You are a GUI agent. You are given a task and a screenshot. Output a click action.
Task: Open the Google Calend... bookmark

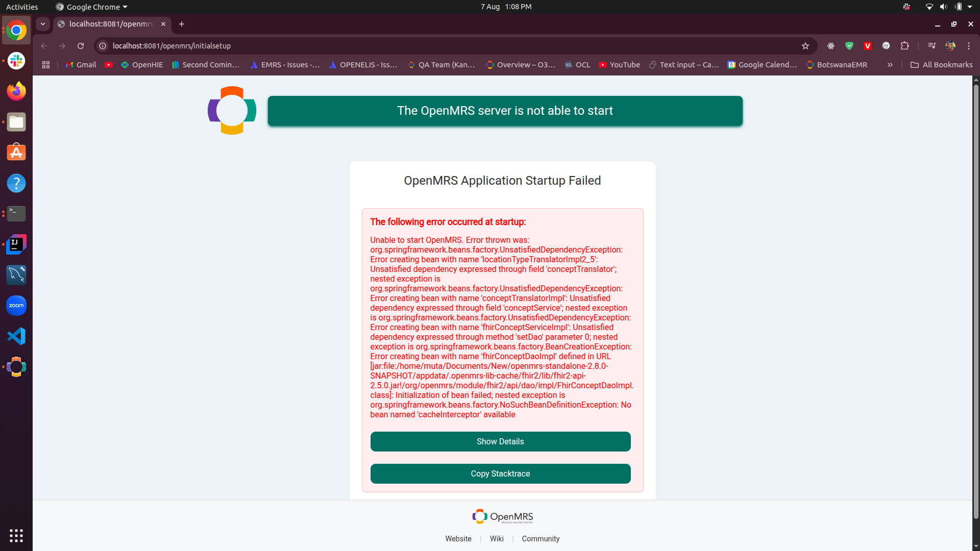click(762, 65)
